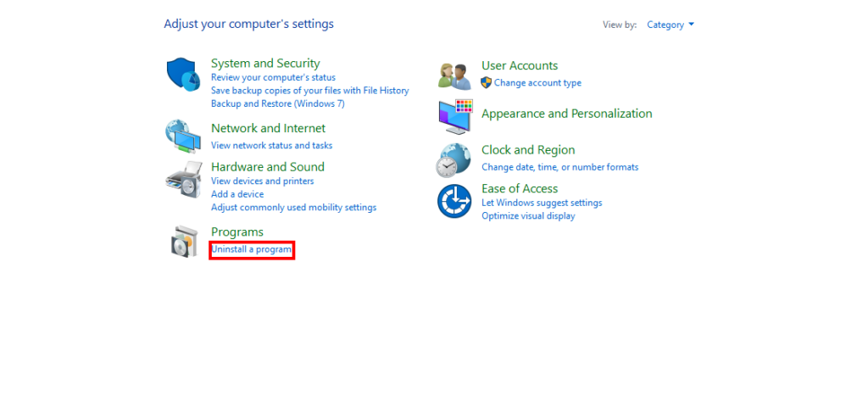Click Change date, time, or number formats
The width and height of the screenshot is (868, 407).
[x=559, y=167]
